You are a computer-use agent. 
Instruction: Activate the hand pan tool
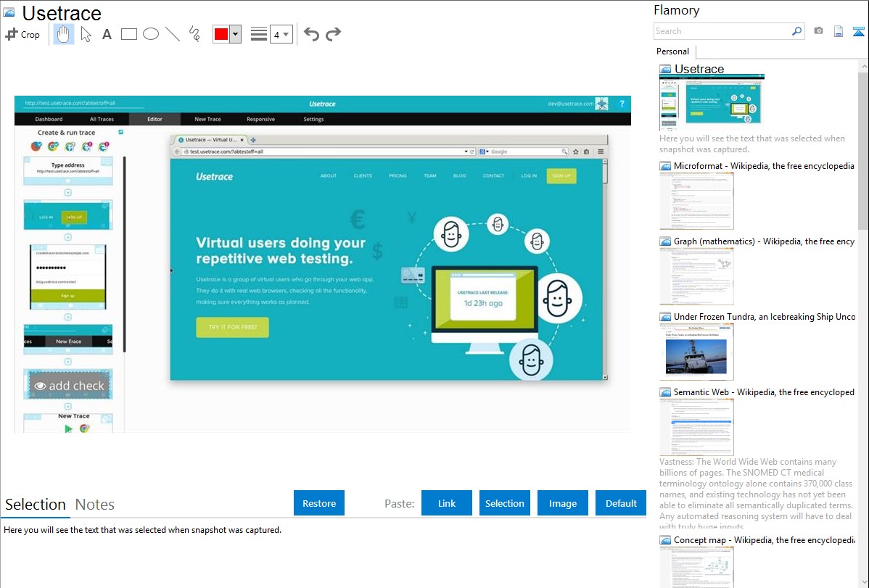coord(63,34)
